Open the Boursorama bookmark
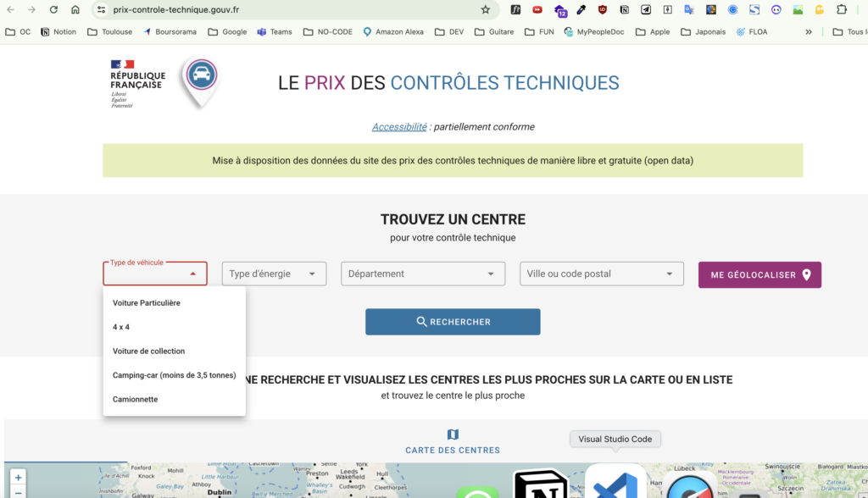The height and width of the screenshot is (498, 868). click(170, 32)
